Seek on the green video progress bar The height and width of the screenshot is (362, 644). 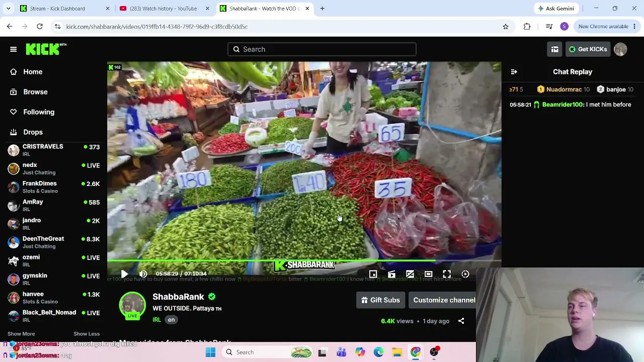(304, 260)
